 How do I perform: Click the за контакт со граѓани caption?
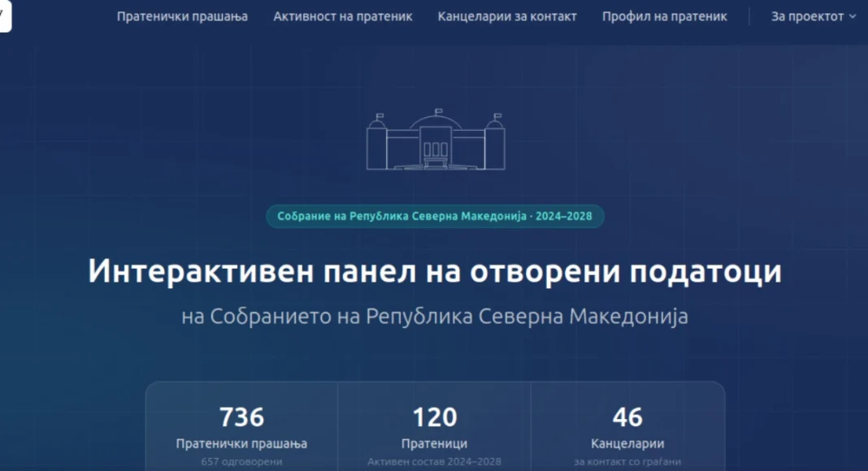tap(627, 461)
